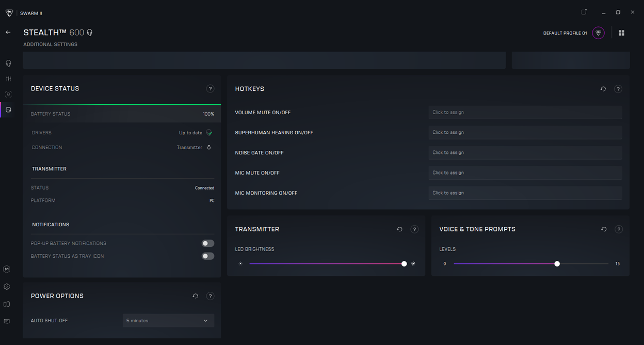This screenshot has width=644, height=345.
Task: Click the drivers up-to-date check icon
Action: [209, 133]
